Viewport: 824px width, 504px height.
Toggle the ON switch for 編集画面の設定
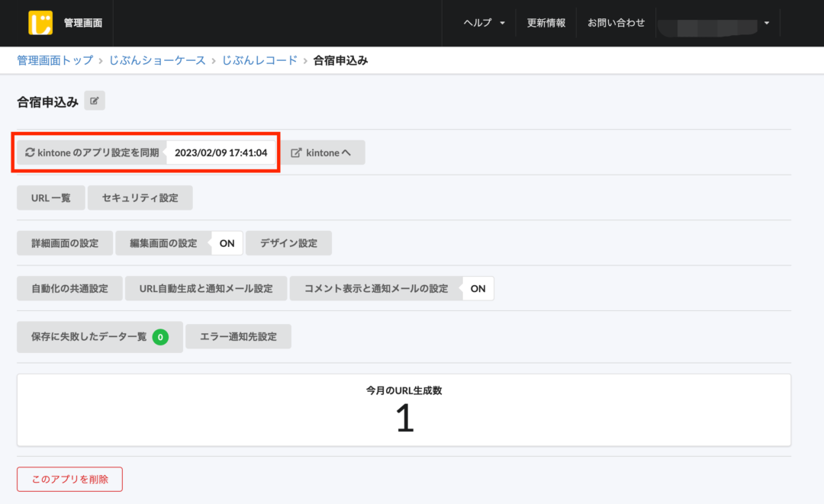pyautogui.click(x=227, y=242)
